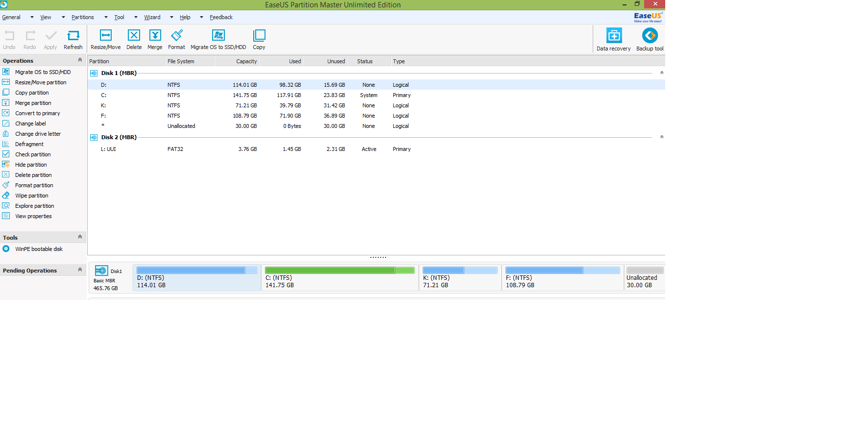Open the View menu dropdown arrow
Screen dimensions: 868x447
(x=63, y=17)
